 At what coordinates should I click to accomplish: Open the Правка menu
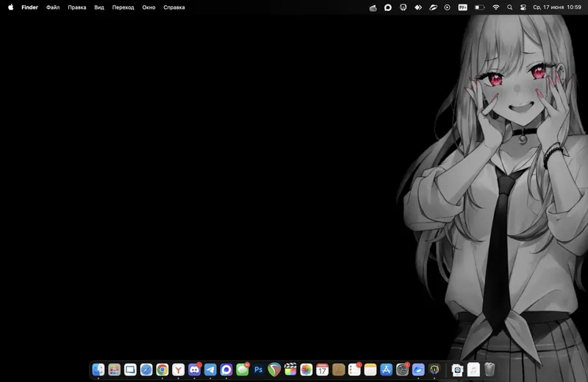[x=77, y=7]
